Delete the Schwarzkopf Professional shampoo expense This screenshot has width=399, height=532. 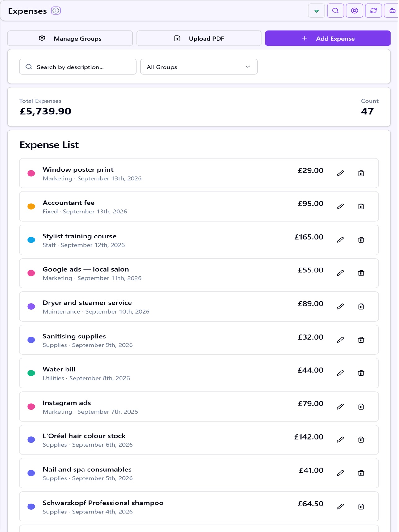361,506
